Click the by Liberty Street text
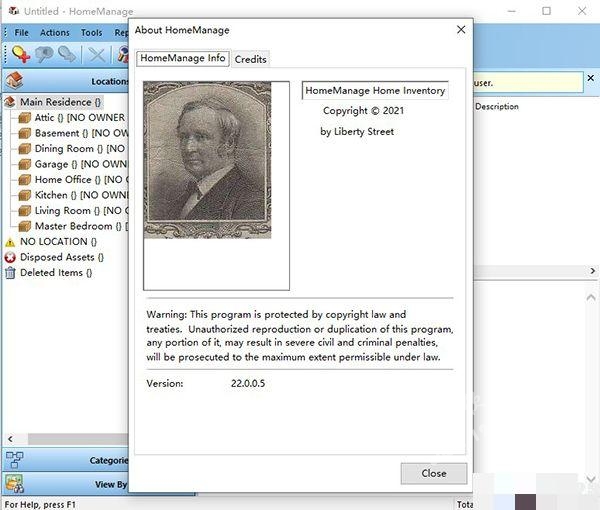 pos(357,132)
